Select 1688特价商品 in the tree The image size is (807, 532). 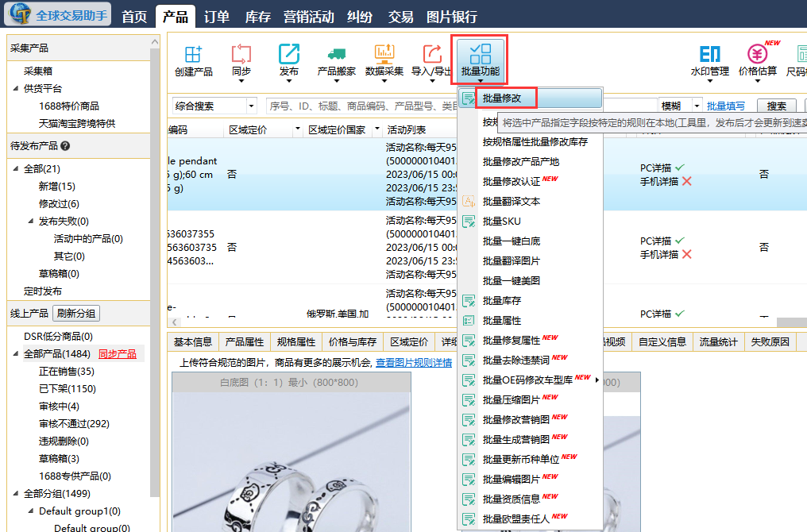point(69,106)
